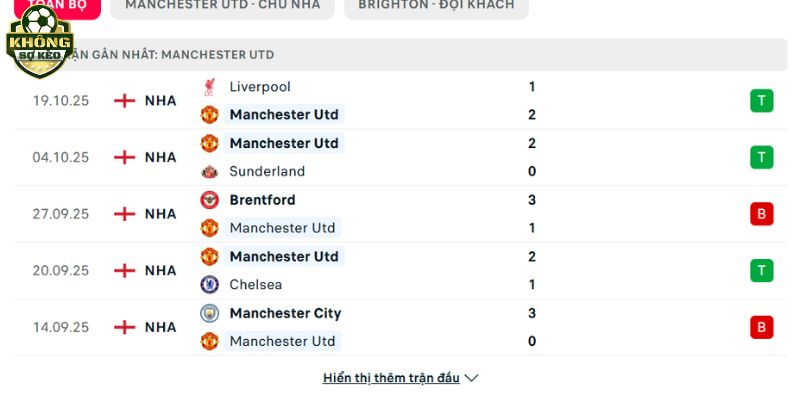800x400 pixels.
Task: Expand the list with the chevron arrow
Action: [x=472, y=378]
